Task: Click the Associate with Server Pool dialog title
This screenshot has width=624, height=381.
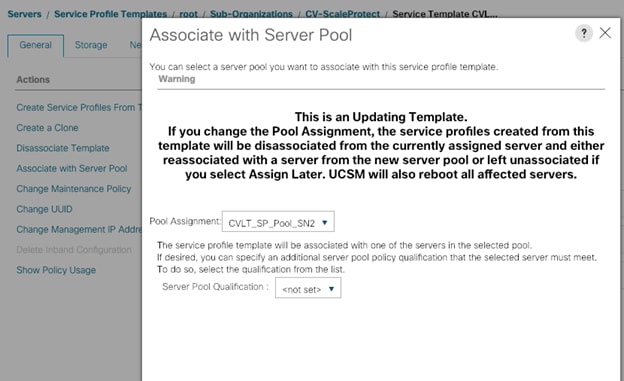Action: coord(251,35)
